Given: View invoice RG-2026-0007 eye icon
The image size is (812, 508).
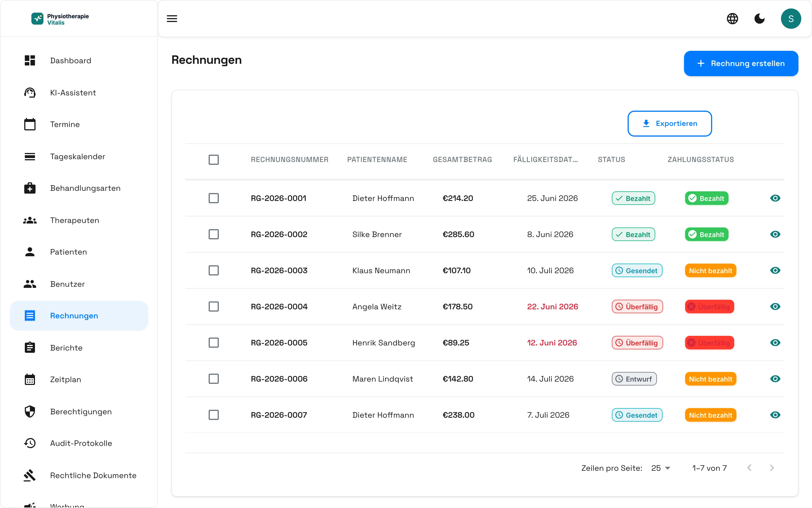Looking at the screenshot, I should tap(775, 415).
